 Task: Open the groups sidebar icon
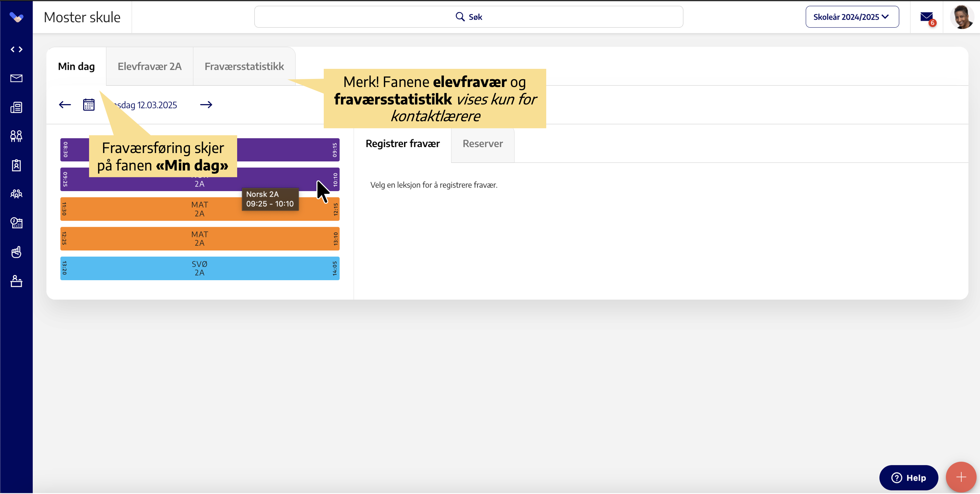point(16,194)
